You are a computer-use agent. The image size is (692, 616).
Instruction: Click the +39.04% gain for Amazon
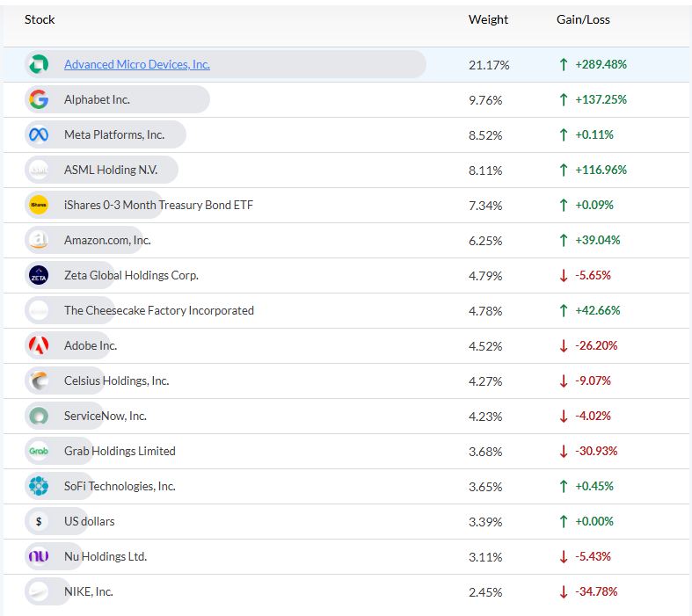(x=598, y=240)
